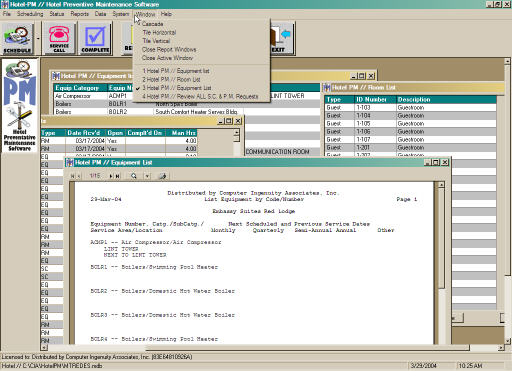
Task: Click the 10:25 AM time in status bar
Action: 470,366
